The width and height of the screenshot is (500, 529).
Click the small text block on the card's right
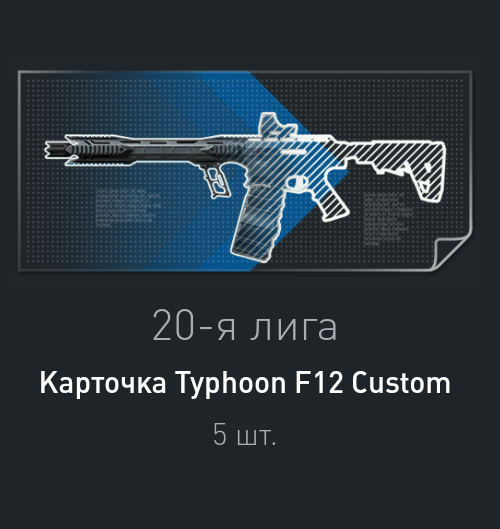click(x=388, y=218)
